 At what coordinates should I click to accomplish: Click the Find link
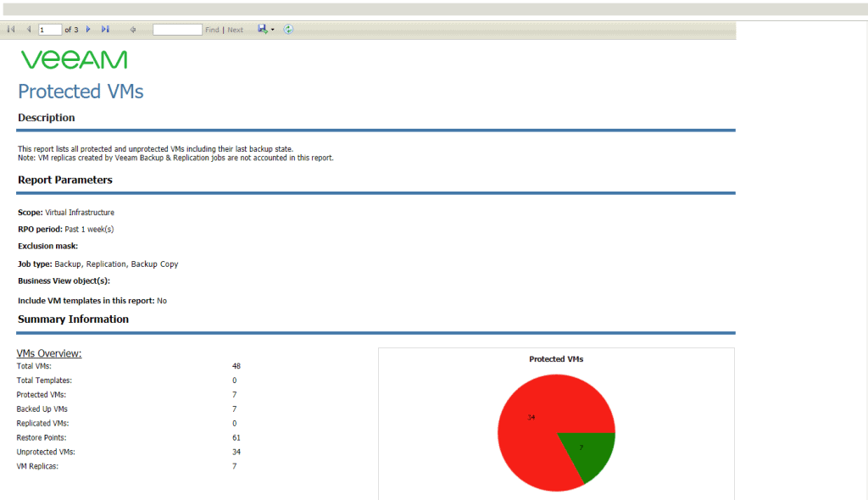click(212, 30)
